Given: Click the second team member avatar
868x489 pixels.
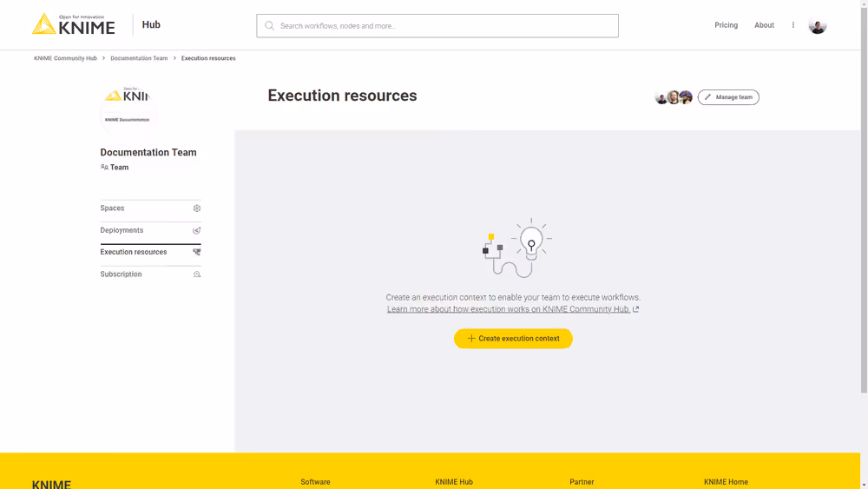Looking at the screenshot, I should pyautogui.click(x=674, y=97).
